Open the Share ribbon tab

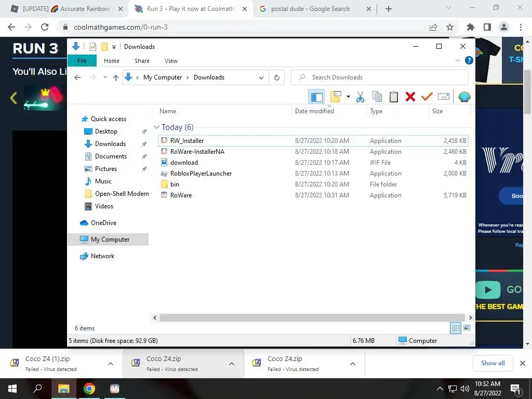click(x=142, y=61)
